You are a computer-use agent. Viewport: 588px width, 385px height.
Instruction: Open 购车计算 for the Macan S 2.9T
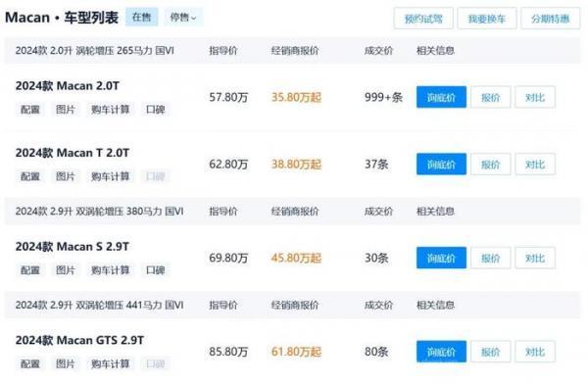(110, 270)
